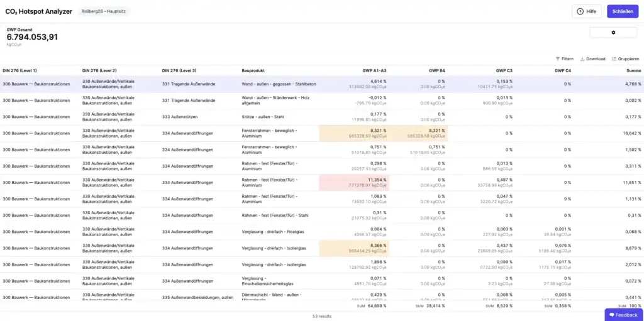The image size is (644, 321).
Task: Sort by GWP A1-A3 column header
Action: tap(374, 70)
